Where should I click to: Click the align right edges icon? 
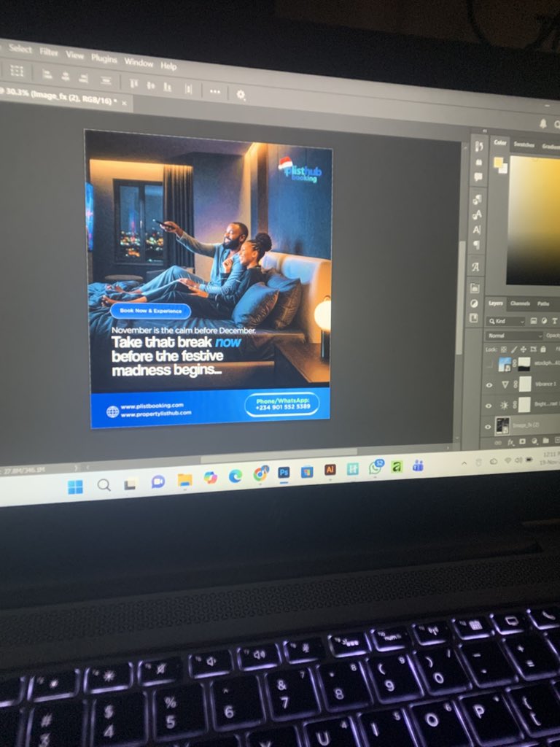tap(83, 78)
